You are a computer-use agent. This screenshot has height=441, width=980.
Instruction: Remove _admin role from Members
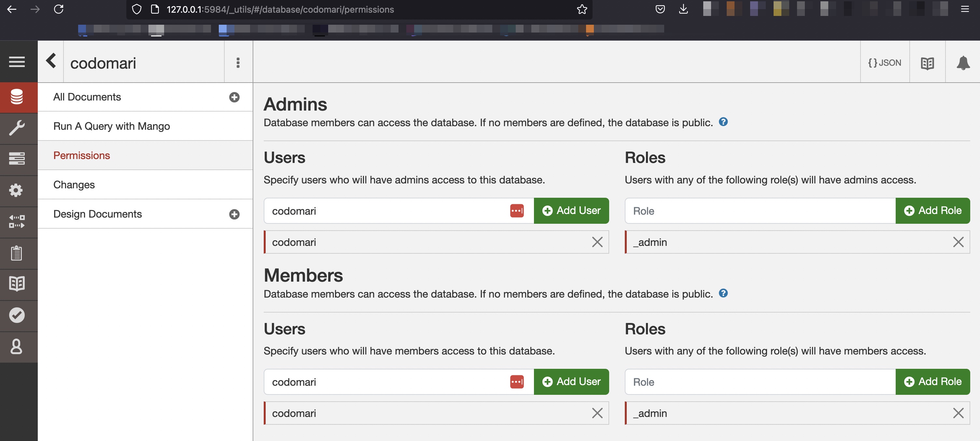958,413
